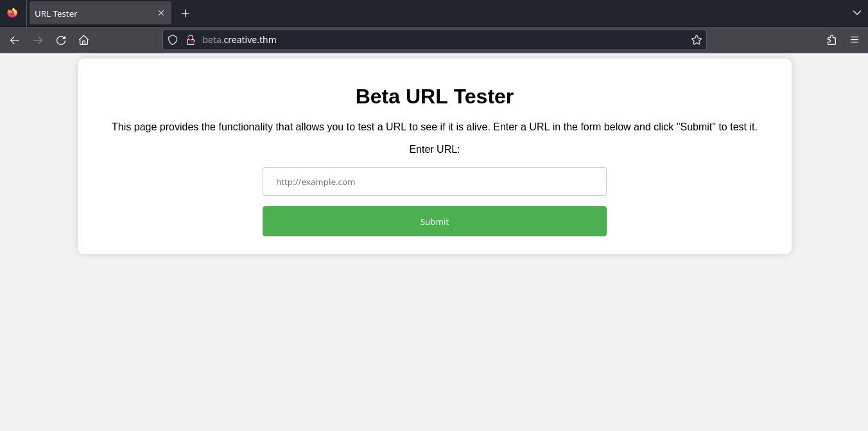Click the page description paragraph text
Screen dimensions: 868x431
coord(435,127)
